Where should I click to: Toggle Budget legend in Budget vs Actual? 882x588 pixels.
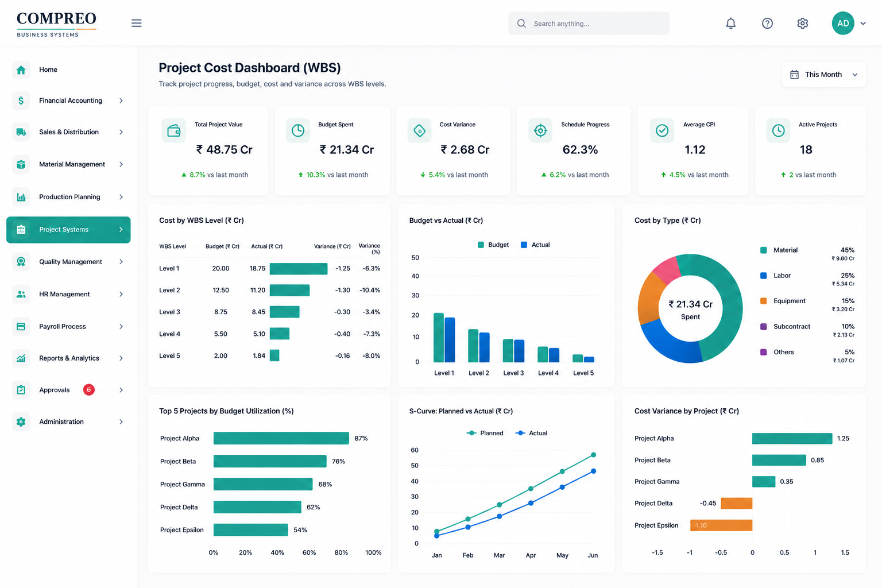pyautogui.click(x=493, y=245)
